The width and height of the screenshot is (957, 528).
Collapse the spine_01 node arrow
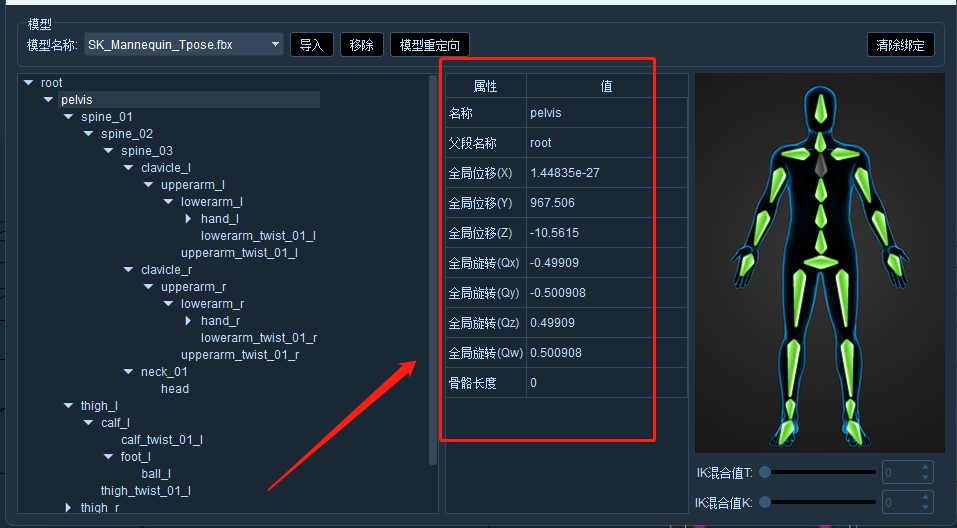coord(69,117)
